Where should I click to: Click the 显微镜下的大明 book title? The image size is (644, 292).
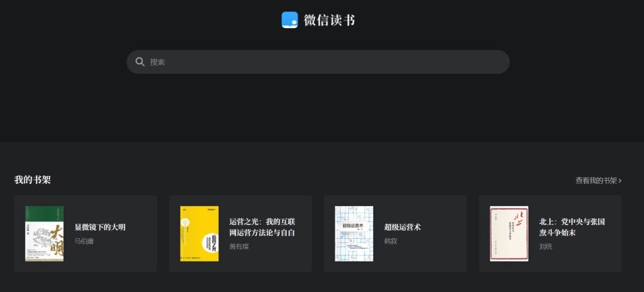[100, 227]
